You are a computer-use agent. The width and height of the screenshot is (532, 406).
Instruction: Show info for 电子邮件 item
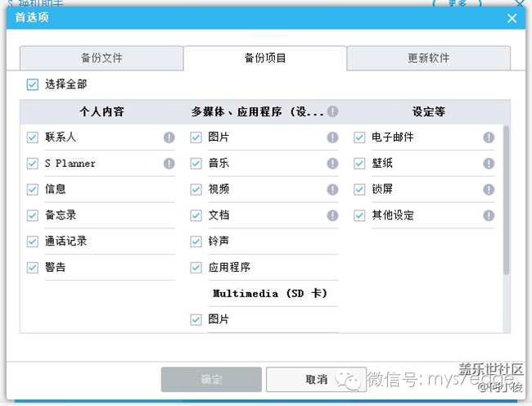coord(489,138)
